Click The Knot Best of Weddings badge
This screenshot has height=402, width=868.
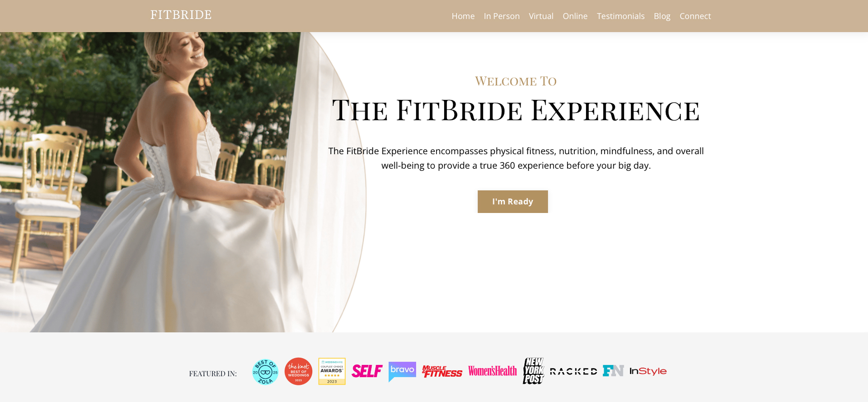tap(298, 371)
